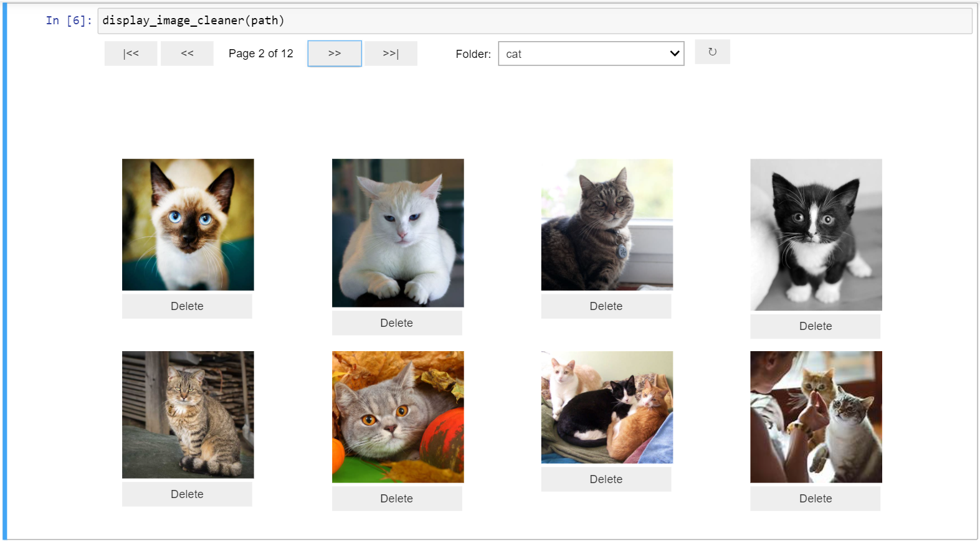Image resolution: width=980 pixels, height=541 pixels.
Task: Click the In [6] cell prompt label
Action: (69, 21)
